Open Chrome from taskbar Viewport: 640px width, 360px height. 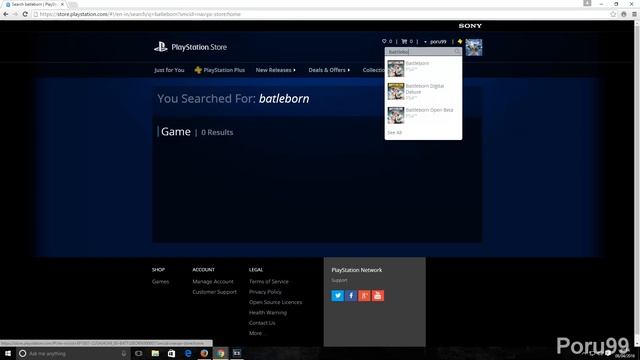pos(220,353)
